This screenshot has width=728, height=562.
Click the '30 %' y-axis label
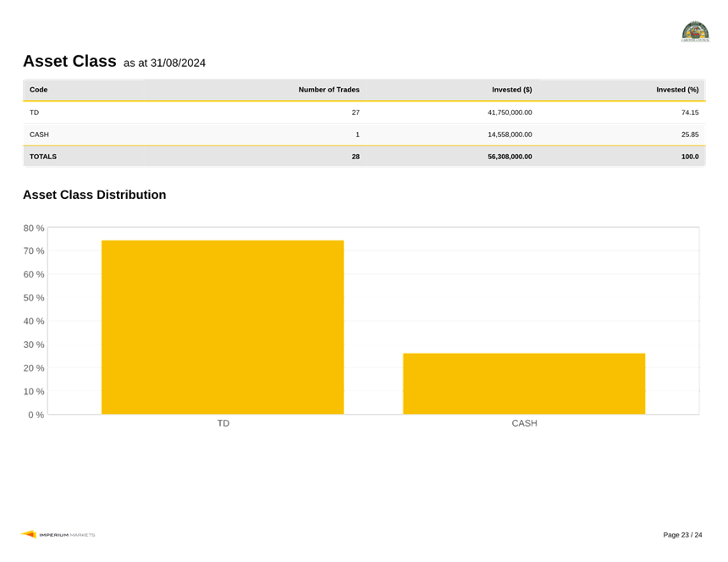click(x=34, y=344)
